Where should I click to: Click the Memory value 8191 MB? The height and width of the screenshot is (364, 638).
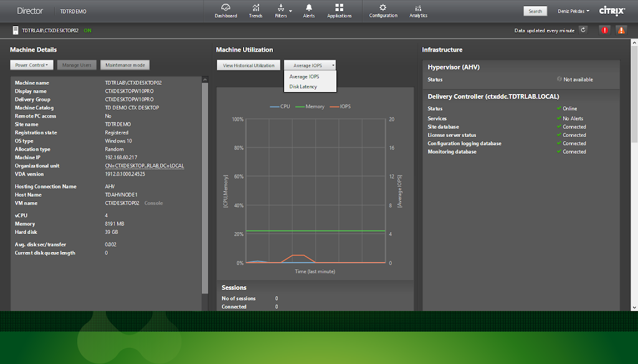point(115,224)
